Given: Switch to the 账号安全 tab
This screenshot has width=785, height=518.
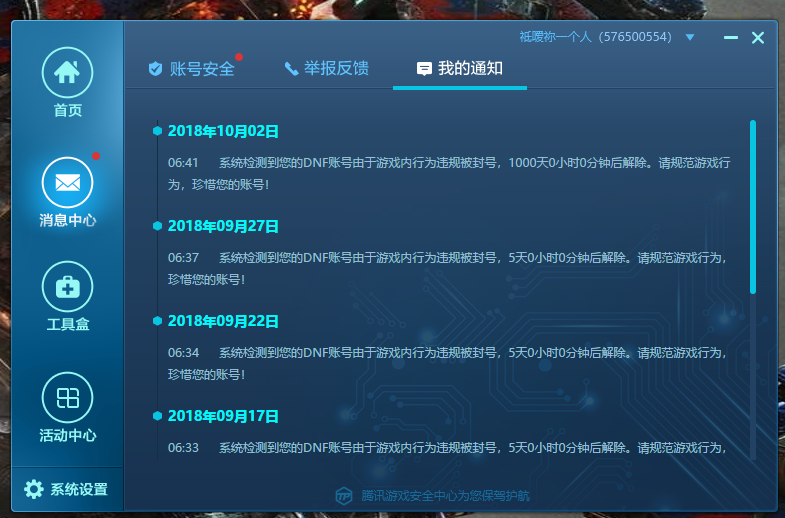Looking at the screenshot, I should tap(192, 69).
